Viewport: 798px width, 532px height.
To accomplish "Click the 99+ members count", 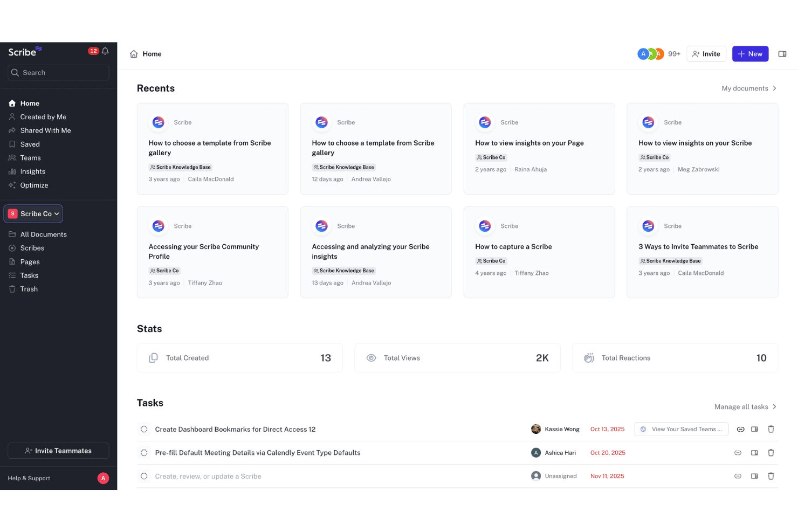I will click(x=674, y=54).
